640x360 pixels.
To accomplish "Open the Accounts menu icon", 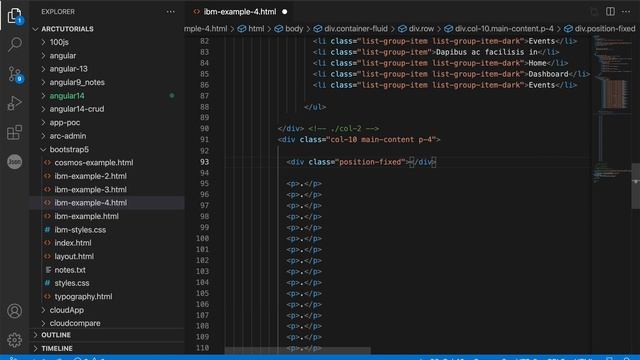I will [x=15, y=311].
